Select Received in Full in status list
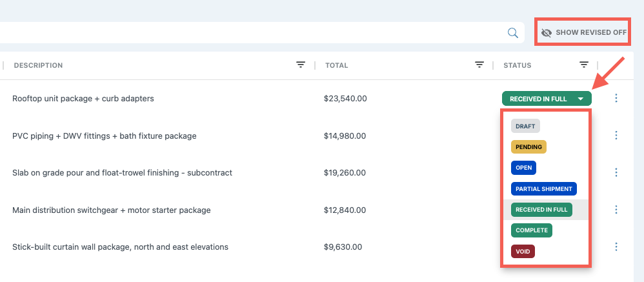The height and width of the screenshot is (282, 644). (x=541, y=209)
